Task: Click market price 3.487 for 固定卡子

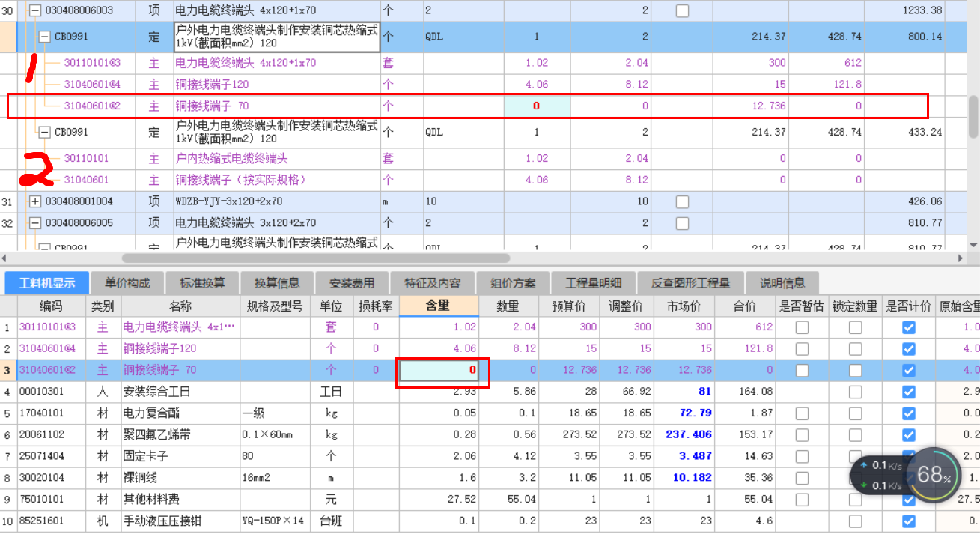Action: (696, 456)
